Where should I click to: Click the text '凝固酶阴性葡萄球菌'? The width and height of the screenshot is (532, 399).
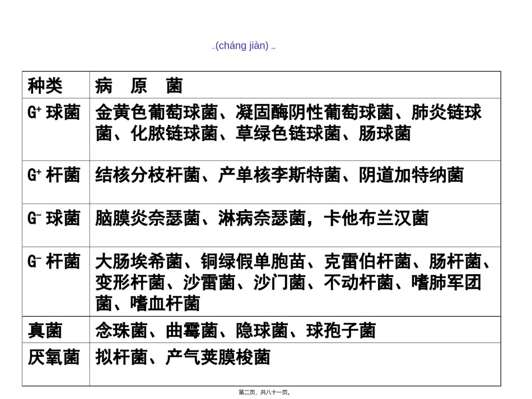click(315, 112)
